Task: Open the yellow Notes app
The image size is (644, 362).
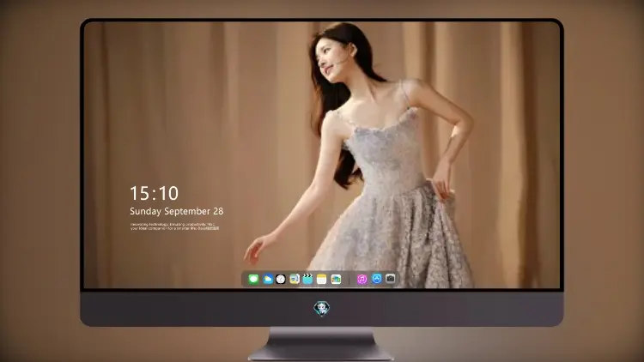Action: [x=322, y=279]
